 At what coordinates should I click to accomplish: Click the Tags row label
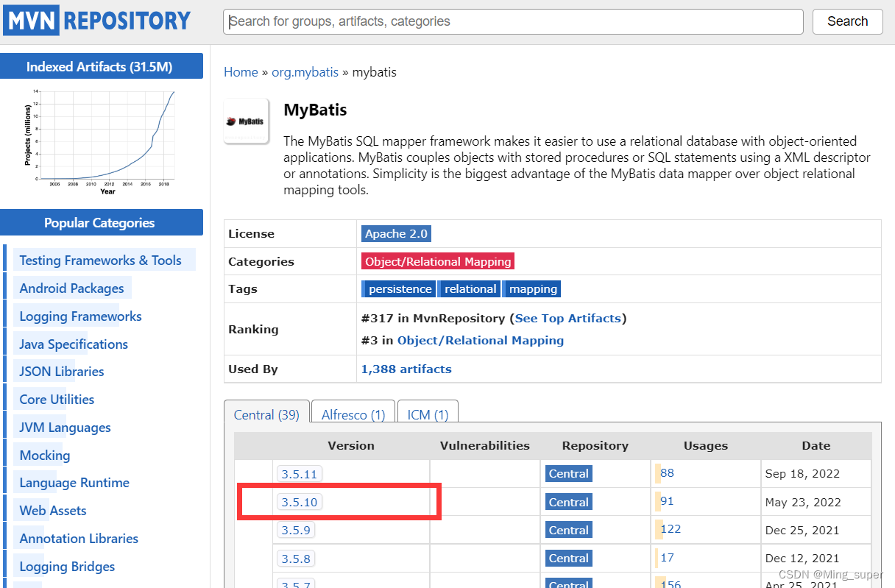243,289
